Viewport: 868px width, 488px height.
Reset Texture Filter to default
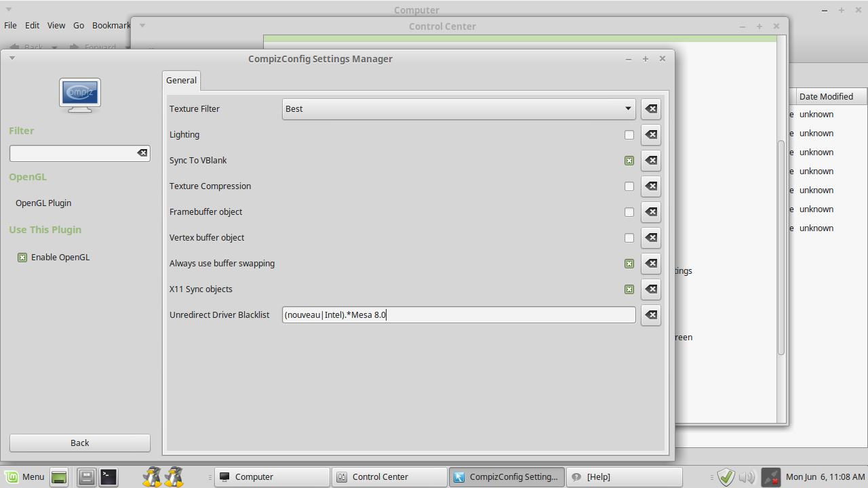tap(651, 109)
